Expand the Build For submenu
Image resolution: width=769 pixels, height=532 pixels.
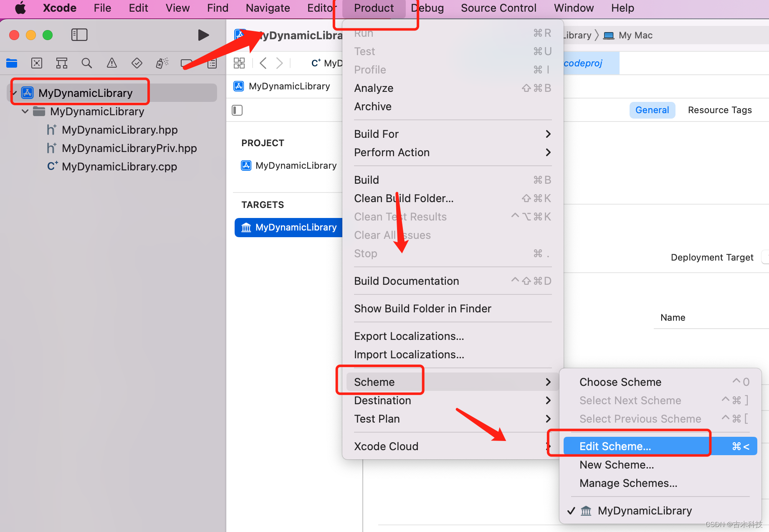(453, 134)
